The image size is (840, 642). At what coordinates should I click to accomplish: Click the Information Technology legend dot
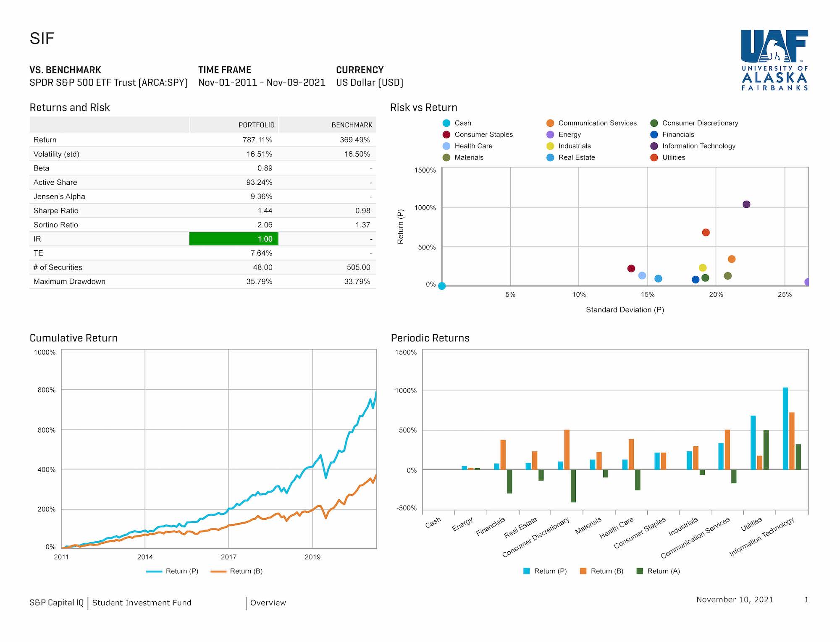click(654, 146)
